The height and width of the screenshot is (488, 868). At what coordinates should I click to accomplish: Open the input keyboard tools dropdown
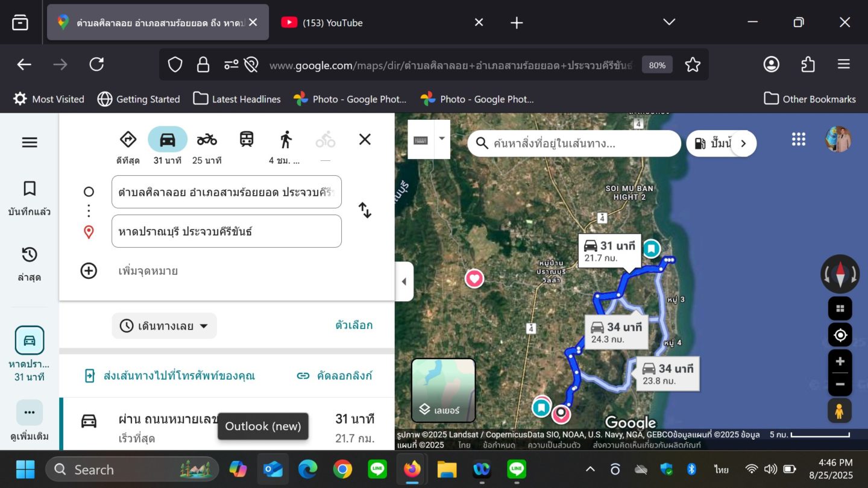(442, 139)
